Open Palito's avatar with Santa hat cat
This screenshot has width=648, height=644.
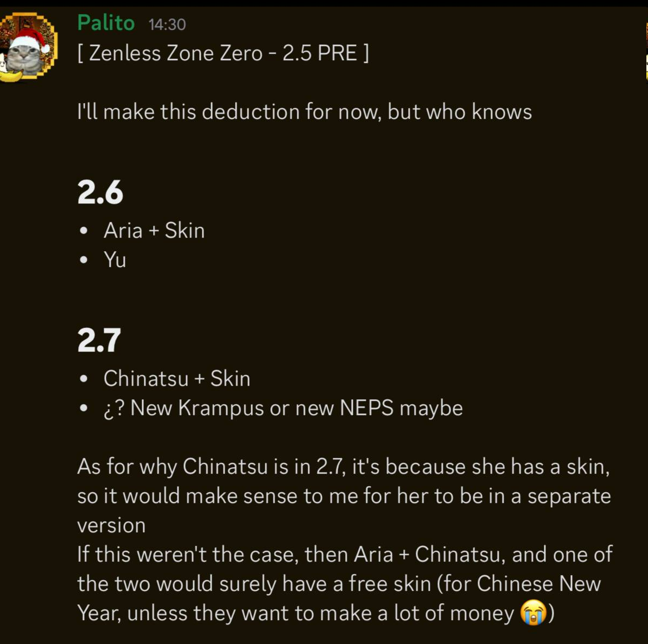(x=28, y=46)
